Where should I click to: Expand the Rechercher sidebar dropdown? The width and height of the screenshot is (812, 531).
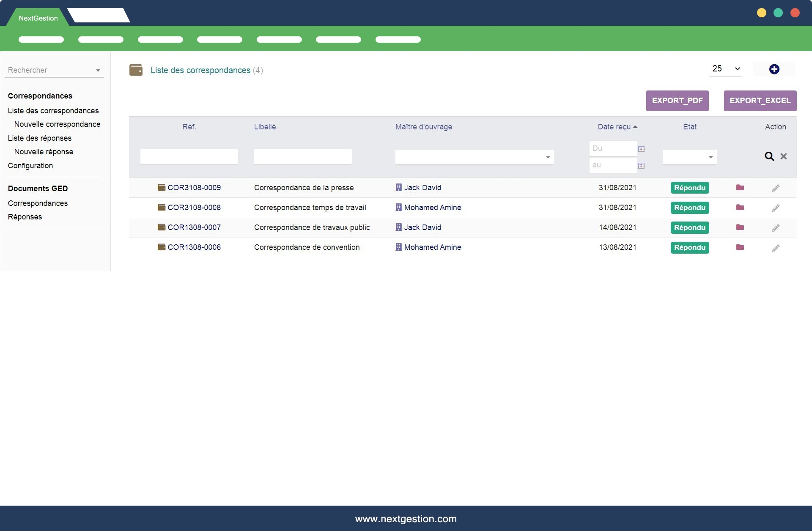coord(98,71)
